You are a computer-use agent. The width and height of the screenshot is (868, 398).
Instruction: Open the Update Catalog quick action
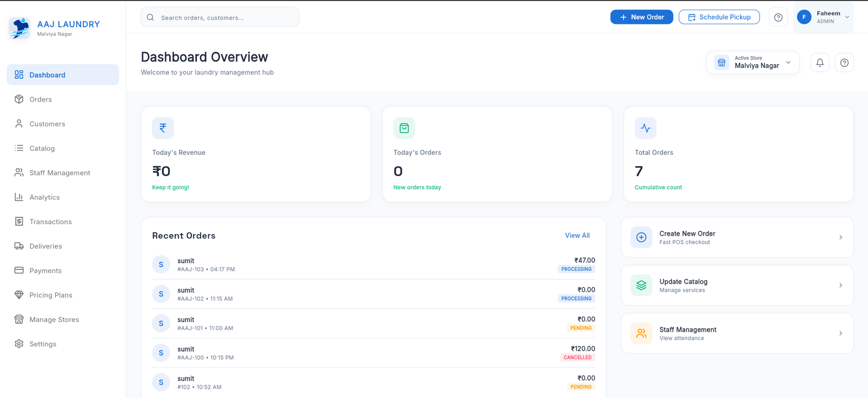pyautogui.click(x=737, y=286)
